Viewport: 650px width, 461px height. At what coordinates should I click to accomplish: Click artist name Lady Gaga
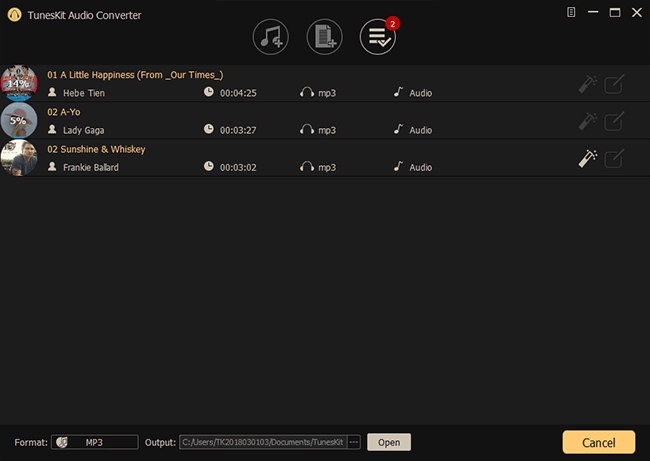click(x=84, y=130)
